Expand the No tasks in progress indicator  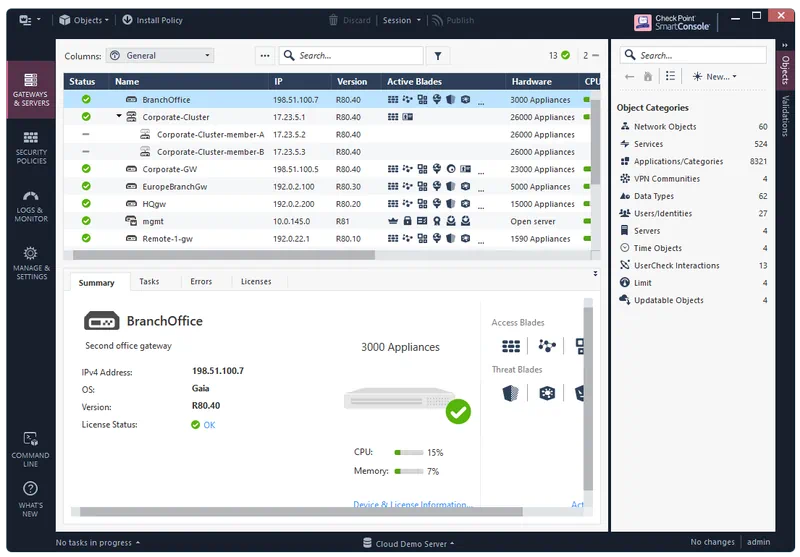(97, 543)
